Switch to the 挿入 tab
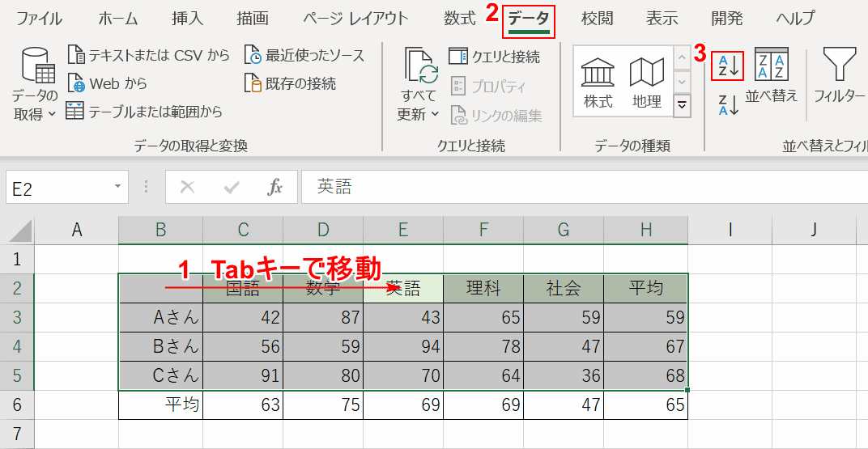The image size is (868, 449). [x=188, y=19]
